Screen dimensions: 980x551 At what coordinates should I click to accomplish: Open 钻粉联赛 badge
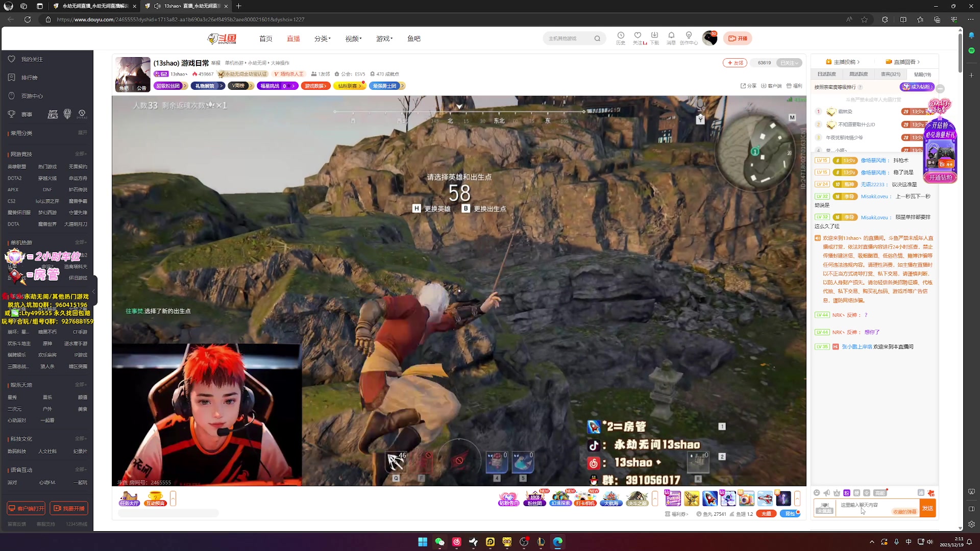350,86
